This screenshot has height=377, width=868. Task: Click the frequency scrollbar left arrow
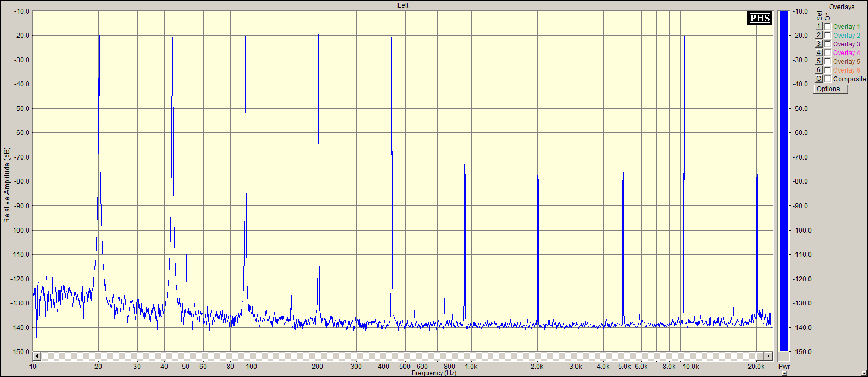pos(37,356)
